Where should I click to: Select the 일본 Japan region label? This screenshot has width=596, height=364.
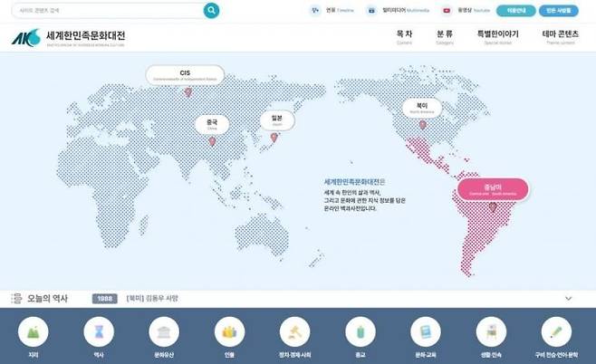point(277,120)
